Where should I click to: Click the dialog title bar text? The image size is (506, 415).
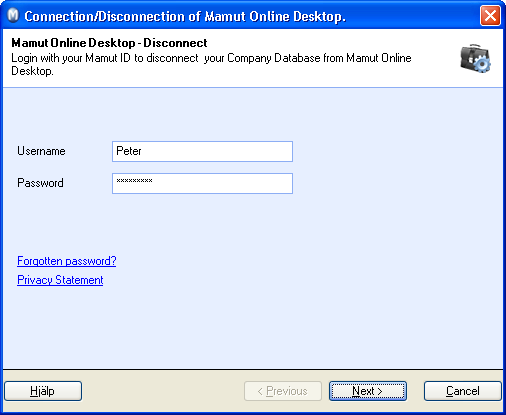click(x=185, y=16)
